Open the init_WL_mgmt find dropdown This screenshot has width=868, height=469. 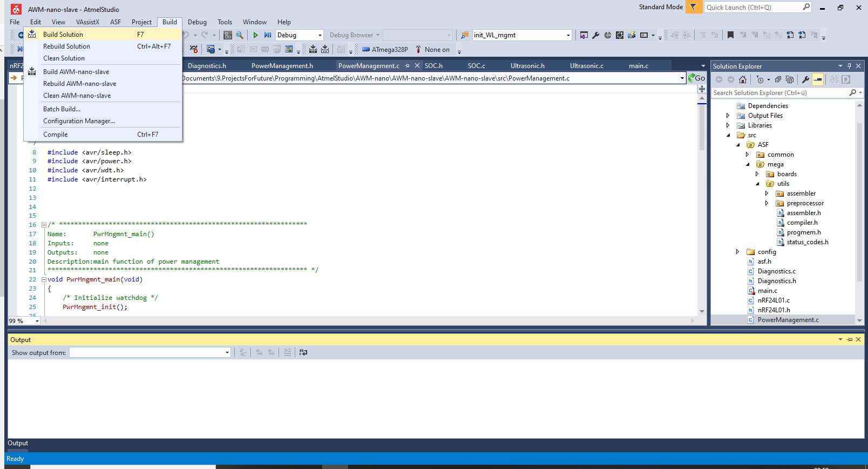(568, 35)
